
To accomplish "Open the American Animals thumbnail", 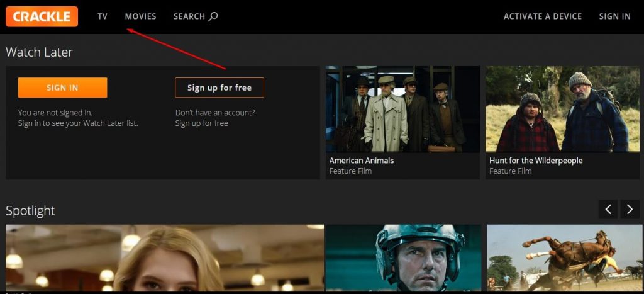I will [x=402, y=110].
